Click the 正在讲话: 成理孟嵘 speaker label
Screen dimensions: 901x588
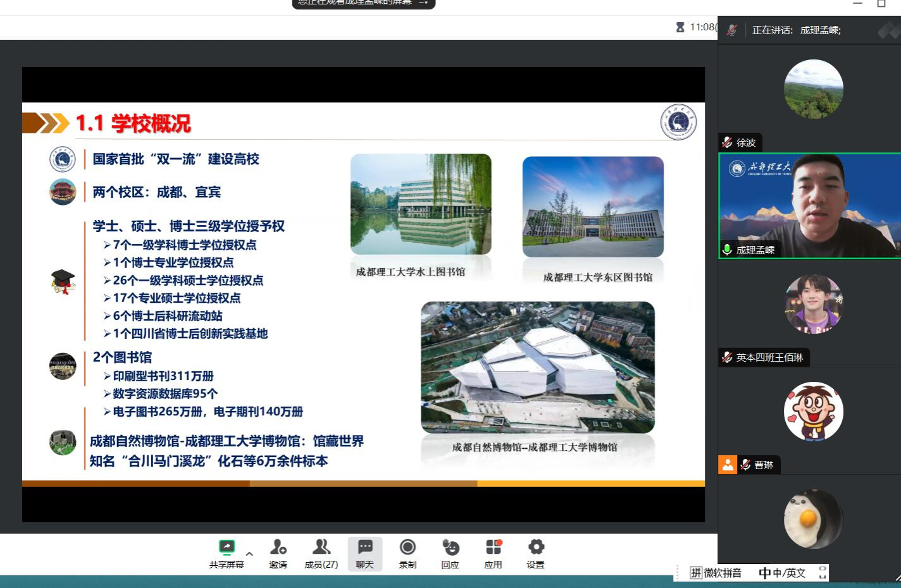tap(796, 30)
